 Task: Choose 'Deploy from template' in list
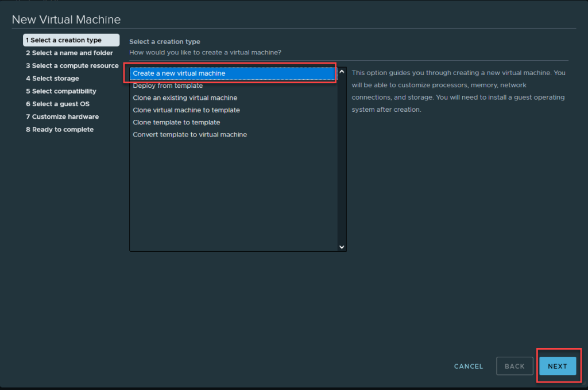(168, 85)
